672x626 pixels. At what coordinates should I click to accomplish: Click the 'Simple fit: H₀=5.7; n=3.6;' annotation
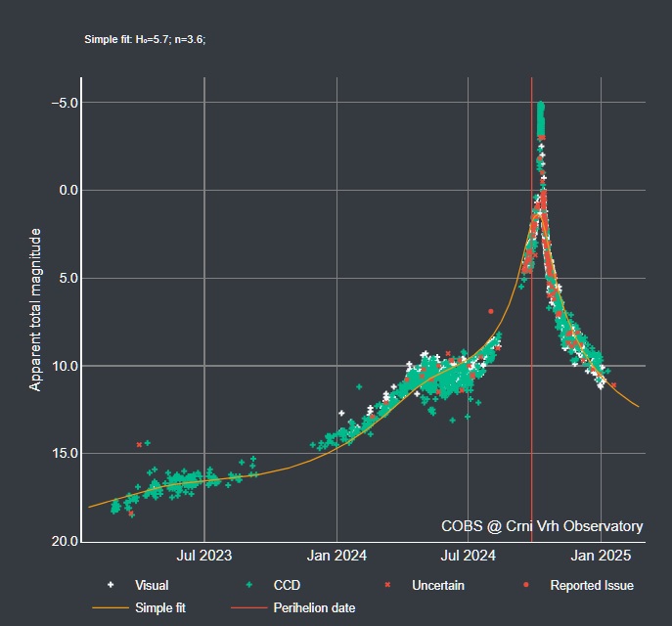[145, 39]
